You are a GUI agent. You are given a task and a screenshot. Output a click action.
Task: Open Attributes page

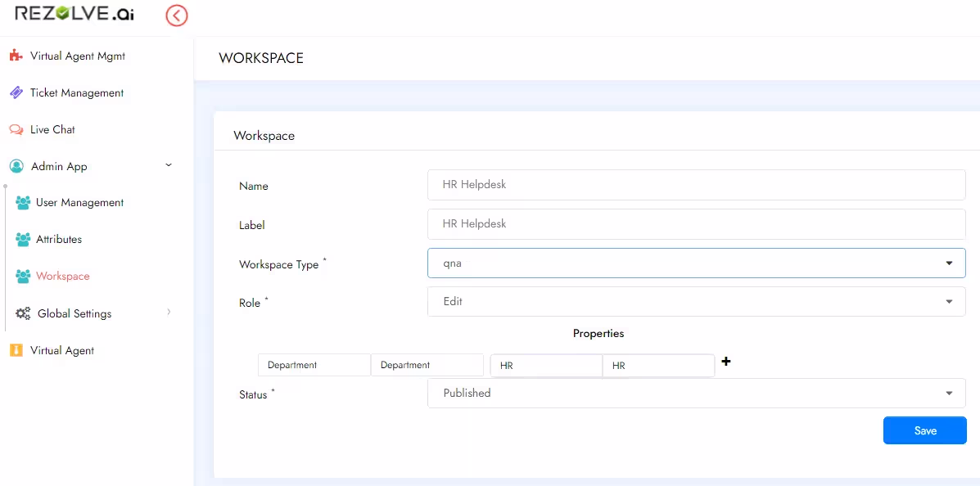click(x=59, y=239)
